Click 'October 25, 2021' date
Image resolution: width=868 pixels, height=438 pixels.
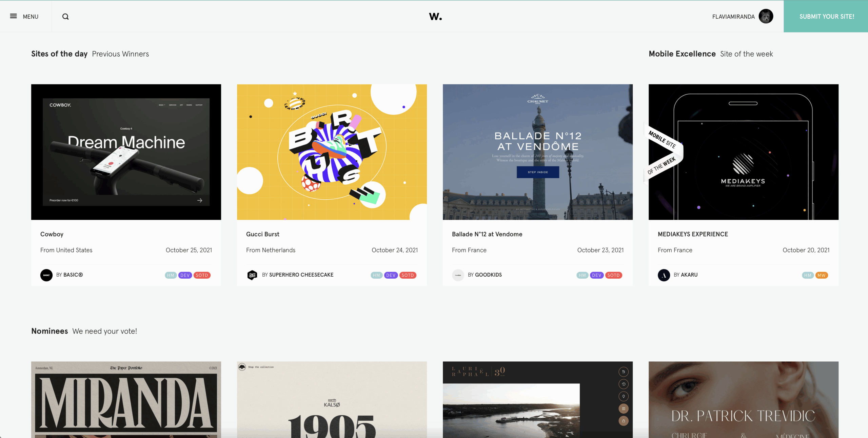tap(189, 250)
